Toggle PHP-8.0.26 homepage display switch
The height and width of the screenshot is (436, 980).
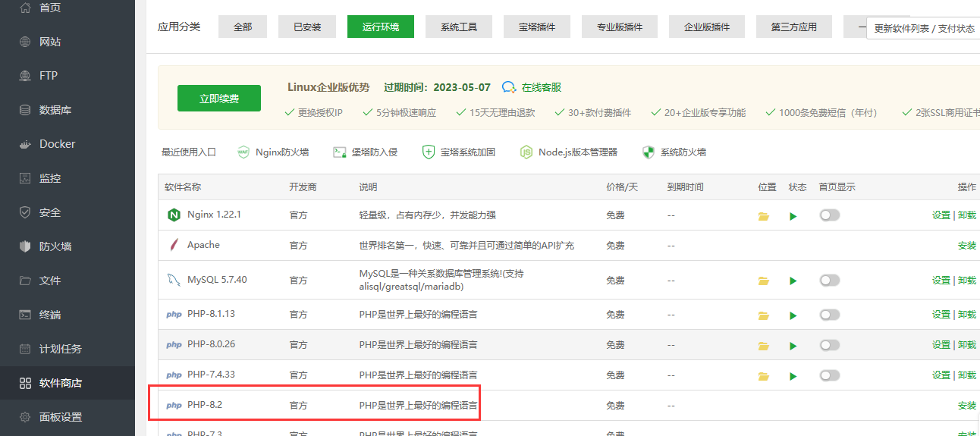(830, 345)
